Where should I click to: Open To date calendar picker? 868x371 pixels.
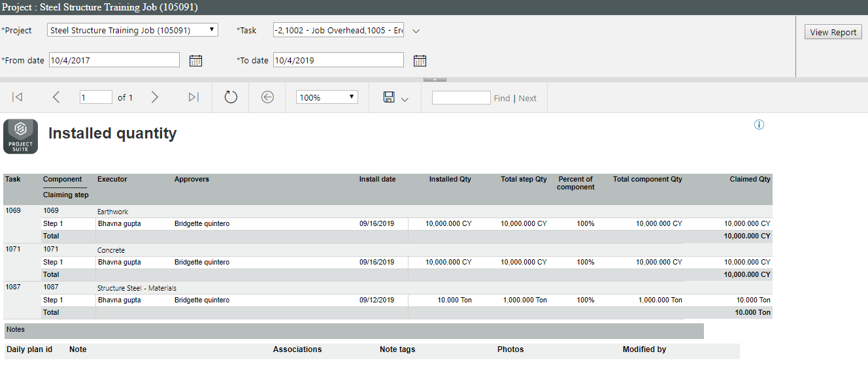(x=420, y=61)
